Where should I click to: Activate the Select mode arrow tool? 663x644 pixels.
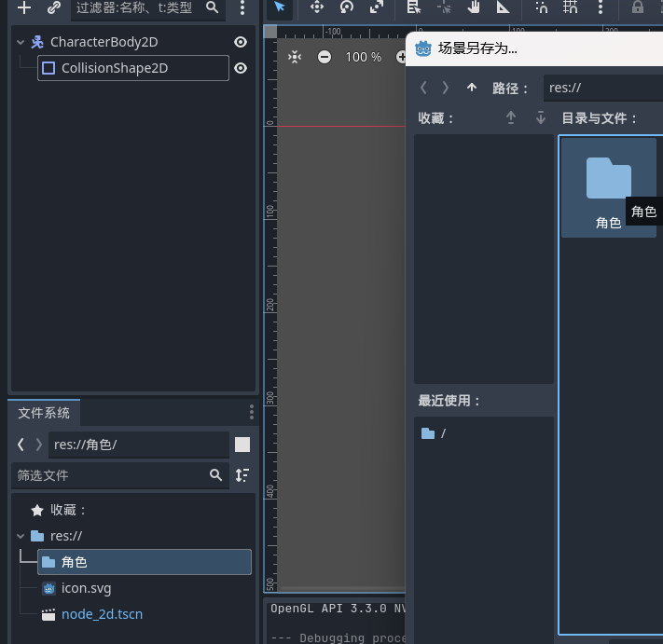(280, 7)
